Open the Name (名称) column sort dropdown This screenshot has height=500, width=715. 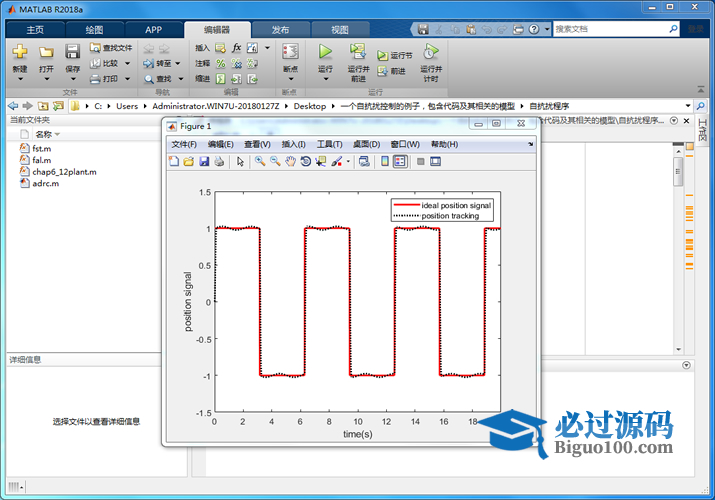(x=57, y=134)
